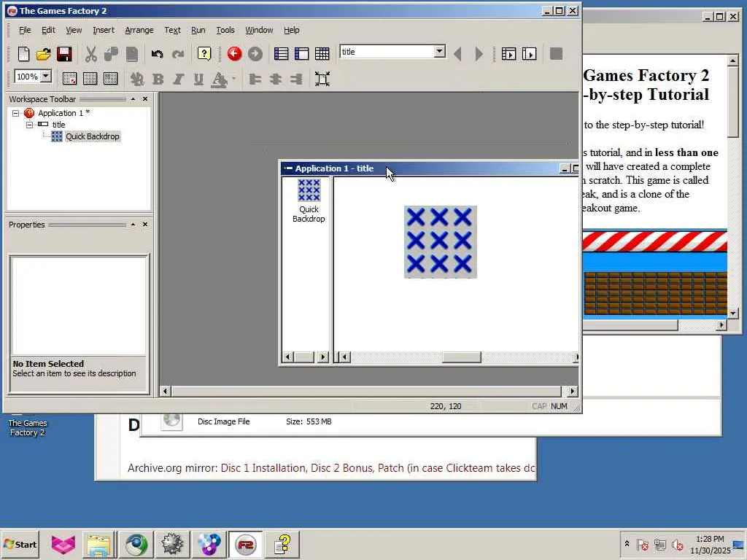This screenshot has height=560, width=747.
Task: Toggle underline text formatting
Action: coord(198,79)
